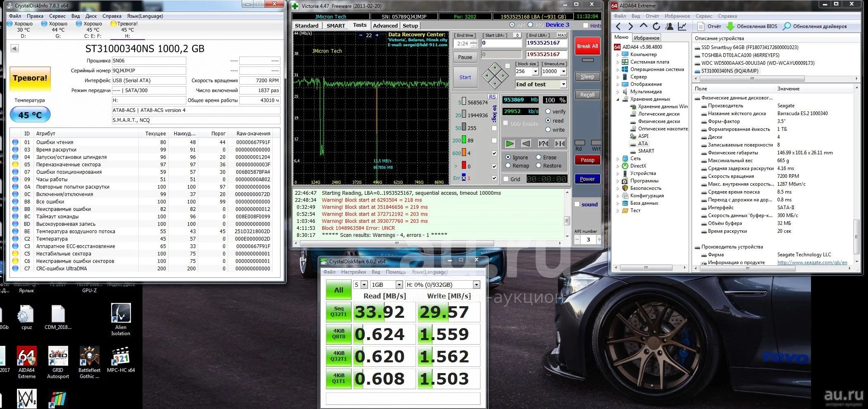The width and height of the screenshot is (868, 409).
Task: Click Start LBA input field in Victoria
Action: 501,43
